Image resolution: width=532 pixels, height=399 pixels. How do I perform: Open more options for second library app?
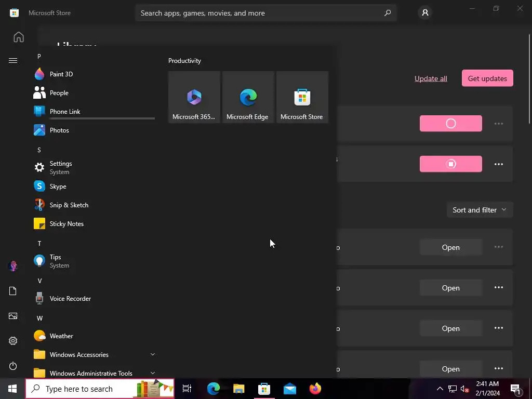(498, 287)
